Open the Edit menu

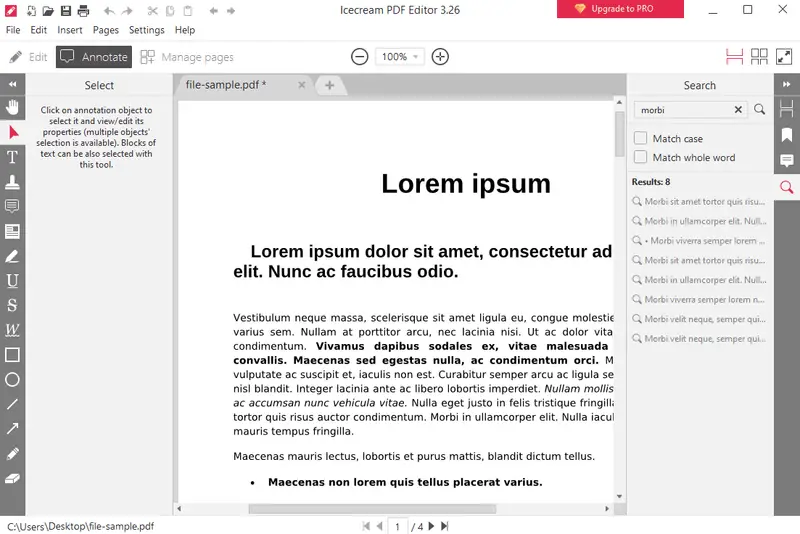point(38,30)
